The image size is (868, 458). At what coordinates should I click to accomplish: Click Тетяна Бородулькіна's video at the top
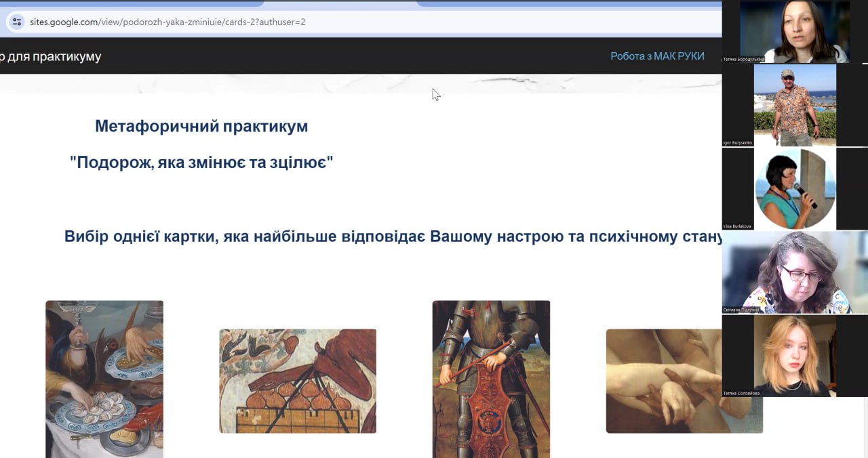794,30
